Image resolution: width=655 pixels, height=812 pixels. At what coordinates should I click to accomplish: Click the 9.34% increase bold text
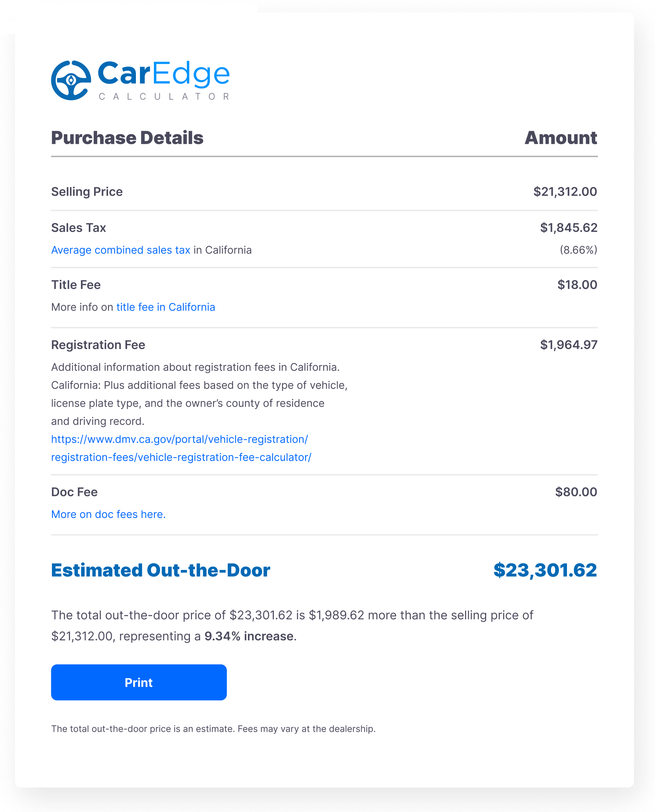[249, 636]
